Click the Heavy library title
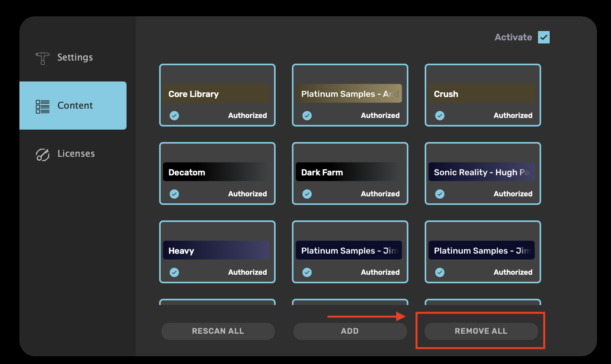 (181, 251)
